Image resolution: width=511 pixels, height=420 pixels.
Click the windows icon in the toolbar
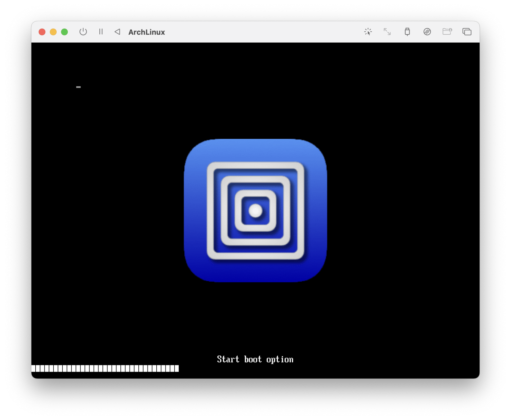(467, 32)
